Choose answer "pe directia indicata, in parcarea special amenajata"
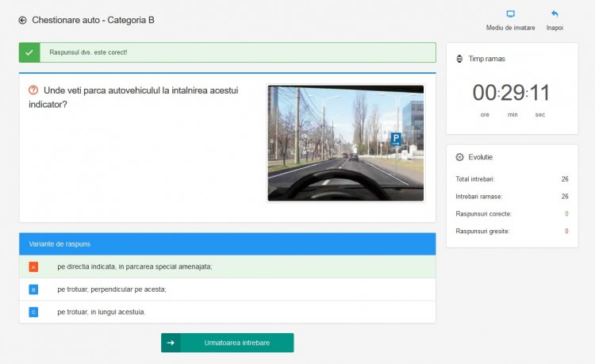Screen dimensions: 595x364 click(228, 266)
